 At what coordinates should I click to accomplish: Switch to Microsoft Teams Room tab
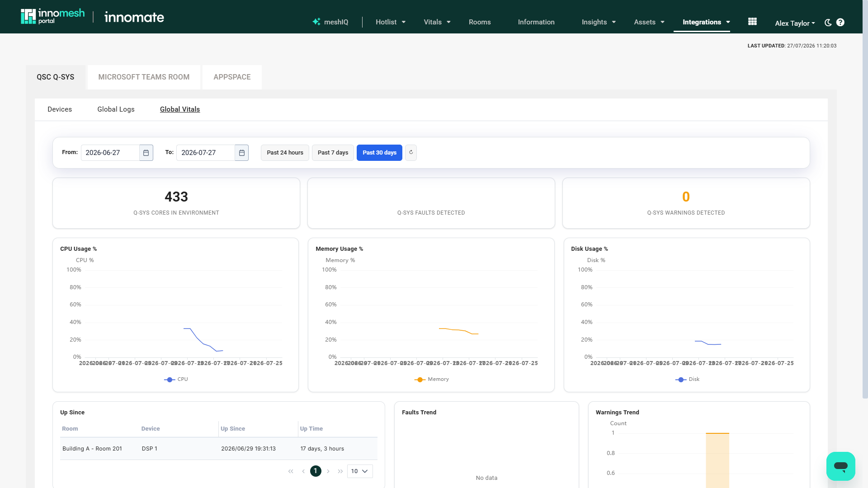[x=144, y=77]
